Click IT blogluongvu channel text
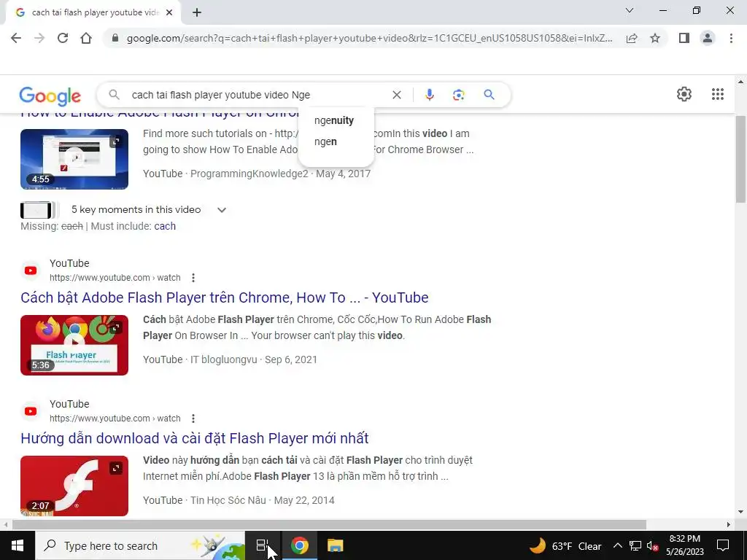Viewport: 747px width, 560px height. [223, 359]
